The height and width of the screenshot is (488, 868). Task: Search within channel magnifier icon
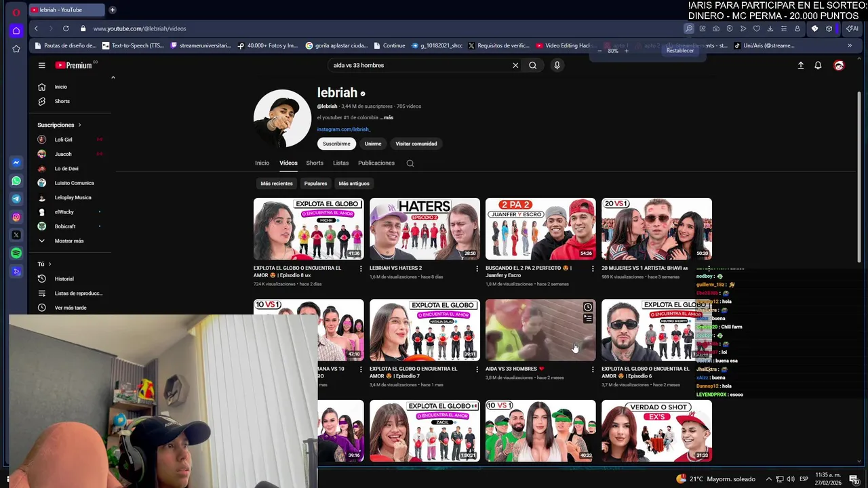click(x=410, y=163)
